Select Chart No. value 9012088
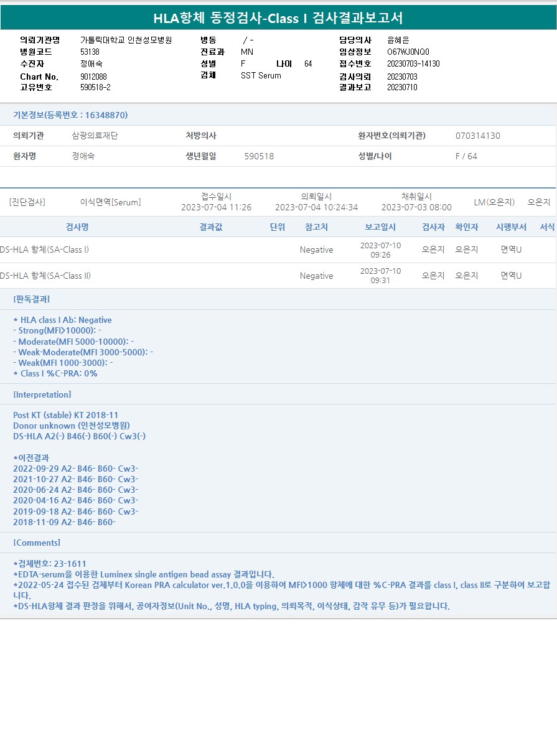This screenshot has width=557, height=756. (93, 76)
